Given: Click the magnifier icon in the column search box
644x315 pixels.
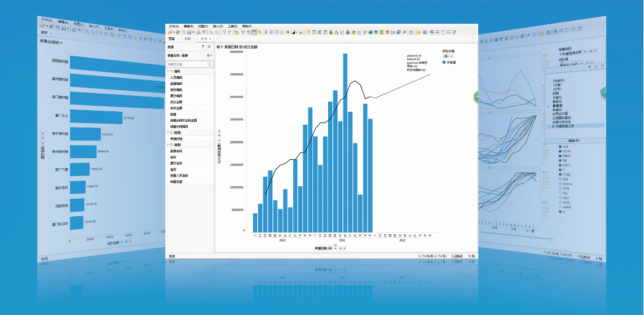Looking at the screenshot, I should pyautogui.click(x=210, y=64).
